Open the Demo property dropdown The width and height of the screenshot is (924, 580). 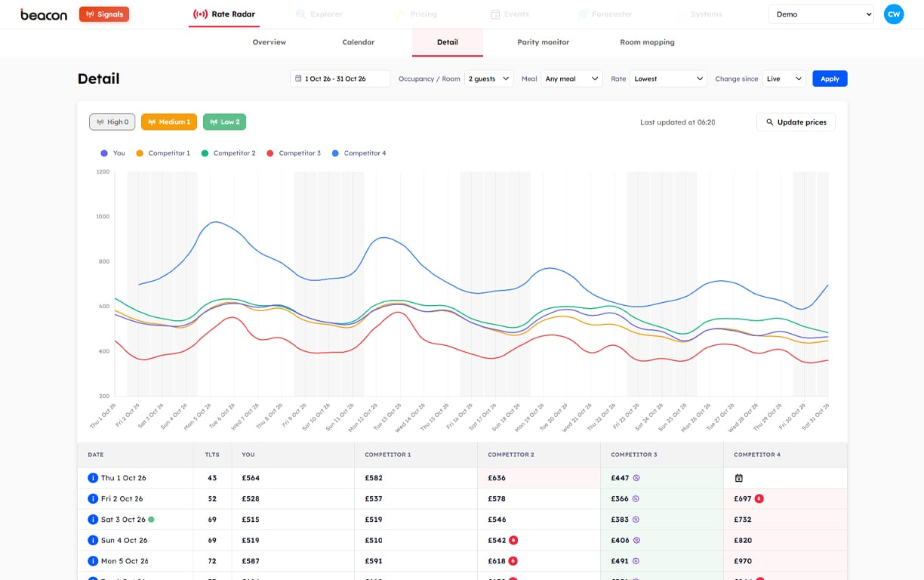[x=821, y=14]
